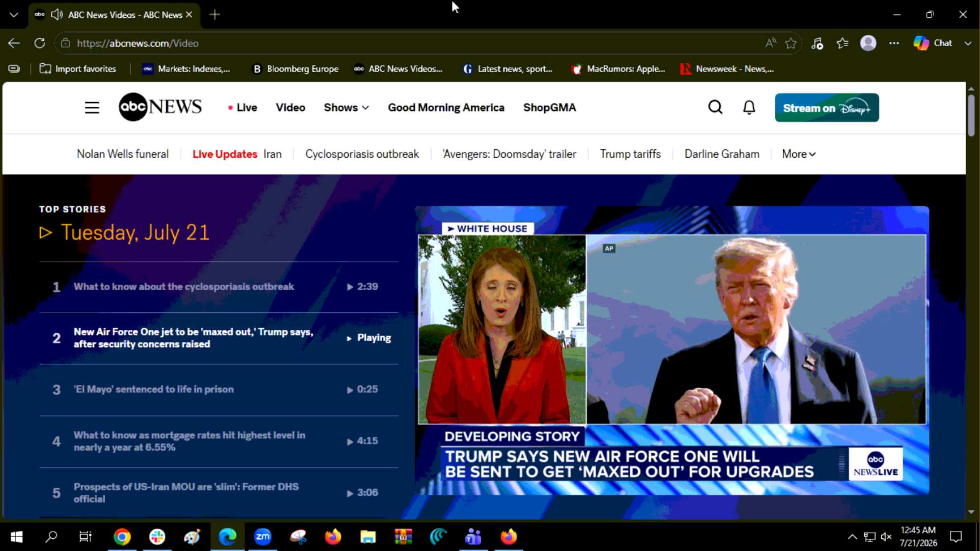
Task: Click the page vertical scrollbar thumb
Action: coord(971,116)
